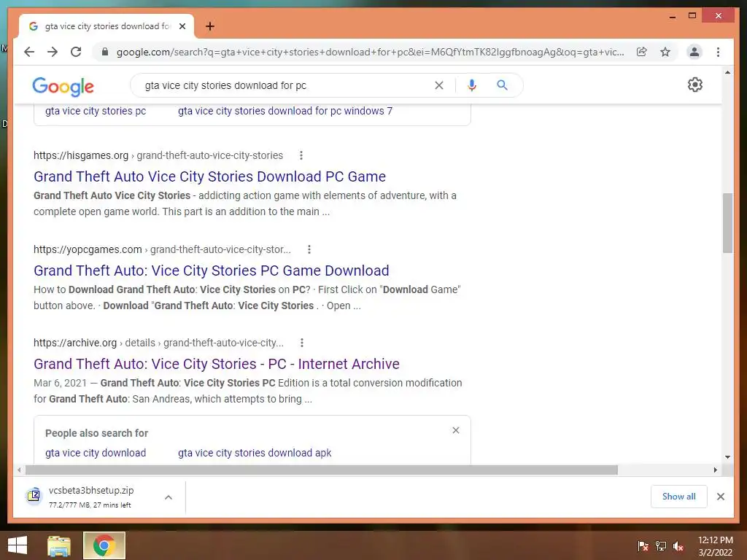Click inside the Google search box
The height and width of the screenshot is (560, 747).
[286, 85]
